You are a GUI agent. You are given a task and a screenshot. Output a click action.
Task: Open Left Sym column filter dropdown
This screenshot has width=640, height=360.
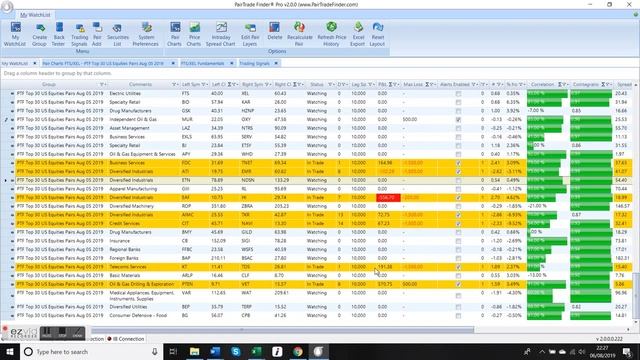coord(204,84)
